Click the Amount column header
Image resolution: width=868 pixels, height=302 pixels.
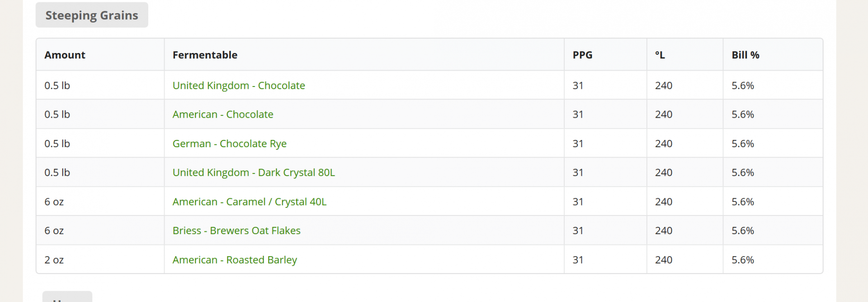pos(65,55)
